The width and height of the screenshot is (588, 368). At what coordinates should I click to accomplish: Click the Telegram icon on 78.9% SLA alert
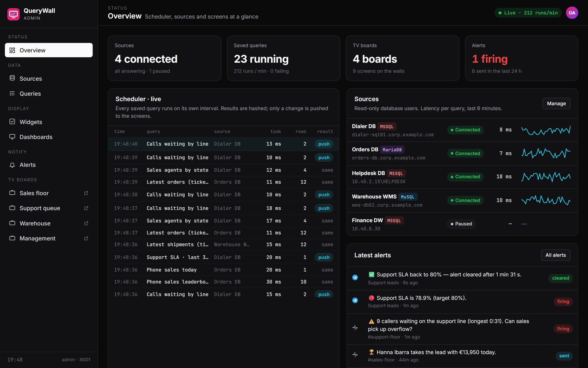[x=355, y=300]
